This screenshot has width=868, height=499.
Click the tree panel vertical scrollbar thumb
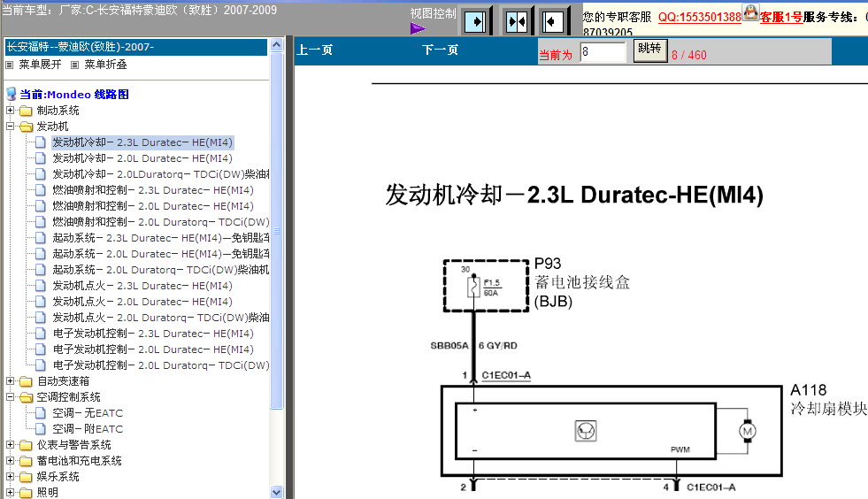coord(277,231)
